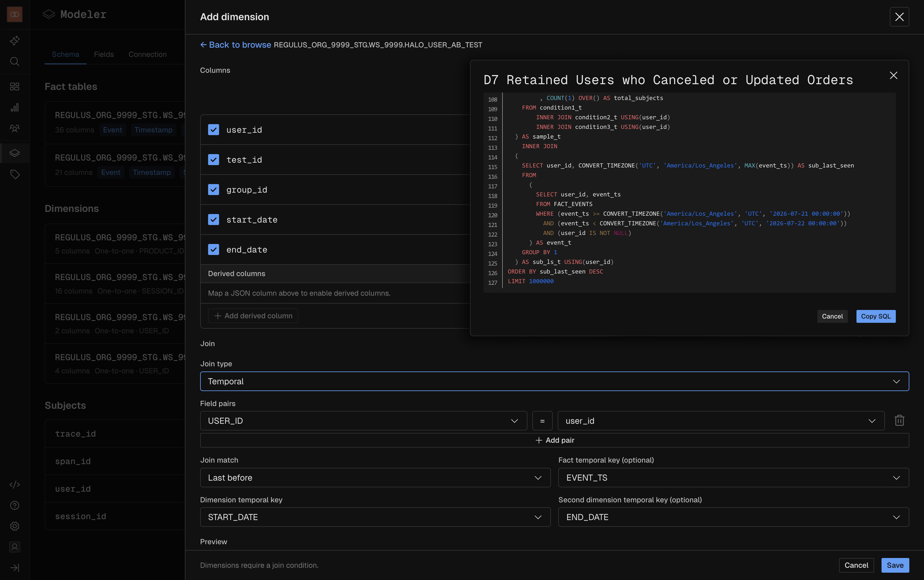Click the equals operator between field pairs

point(542,421)
